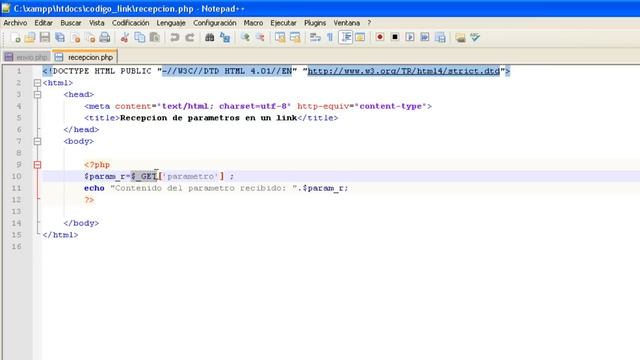The width and height of the screenshot is (640, 360).
Task: Paste clipboard using the Paste toolbar icon
Action: pyautogui.click(x=155, y=38)
